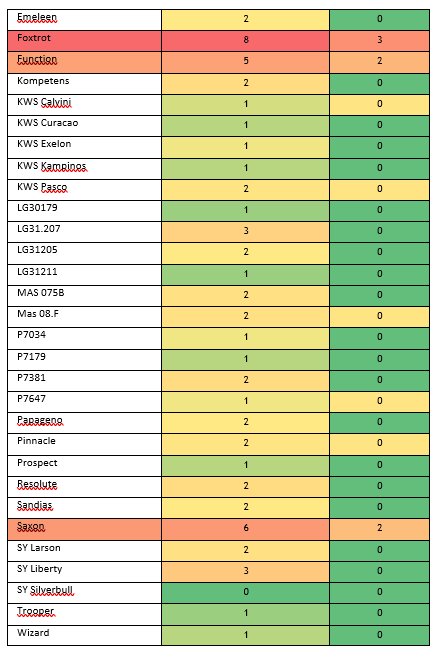438x654 pixels.
Task: Click the Foxtrot cell with value 8
Action: (x=245, y=41)
